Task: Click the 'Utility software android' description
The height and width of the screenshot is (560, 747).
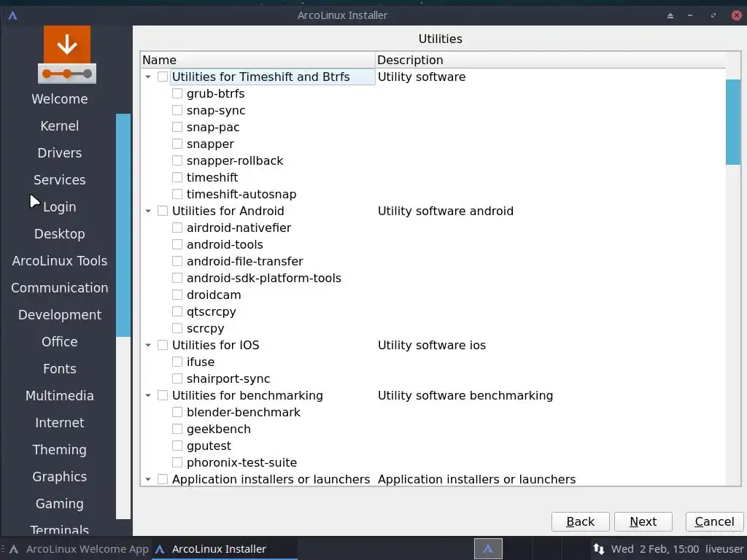Action: click(446, 211)
